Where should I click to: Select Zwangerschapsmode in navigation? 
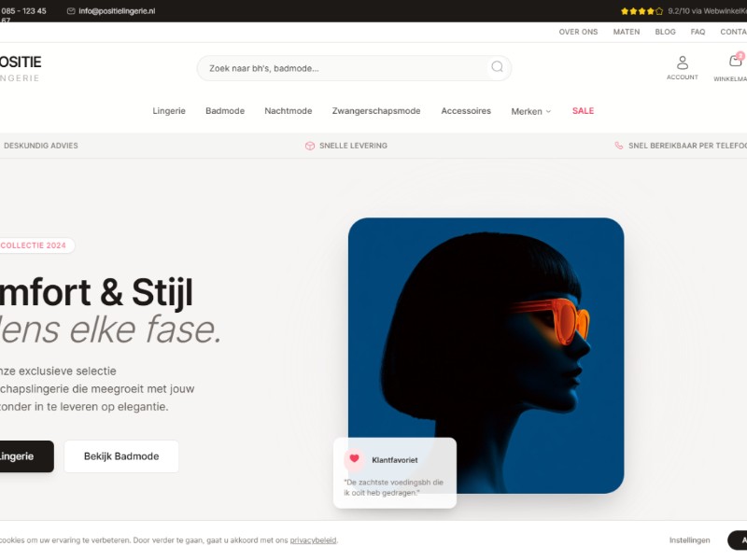[x=376, y=111]
